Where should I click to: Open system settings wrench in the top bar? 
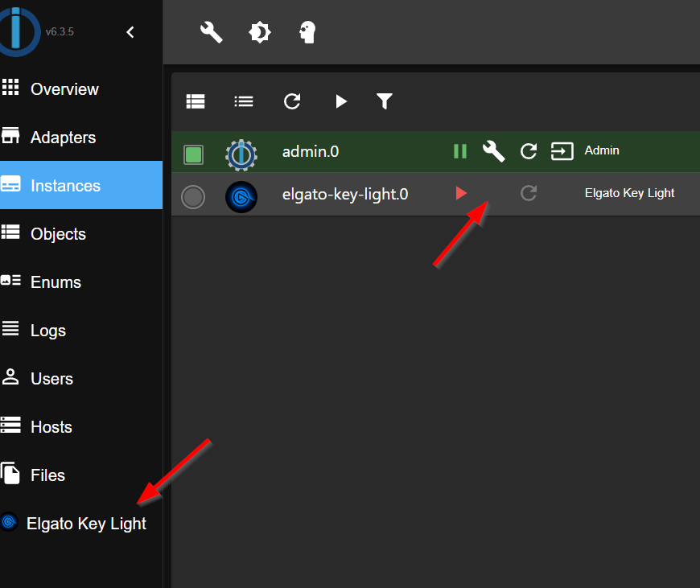211,32
